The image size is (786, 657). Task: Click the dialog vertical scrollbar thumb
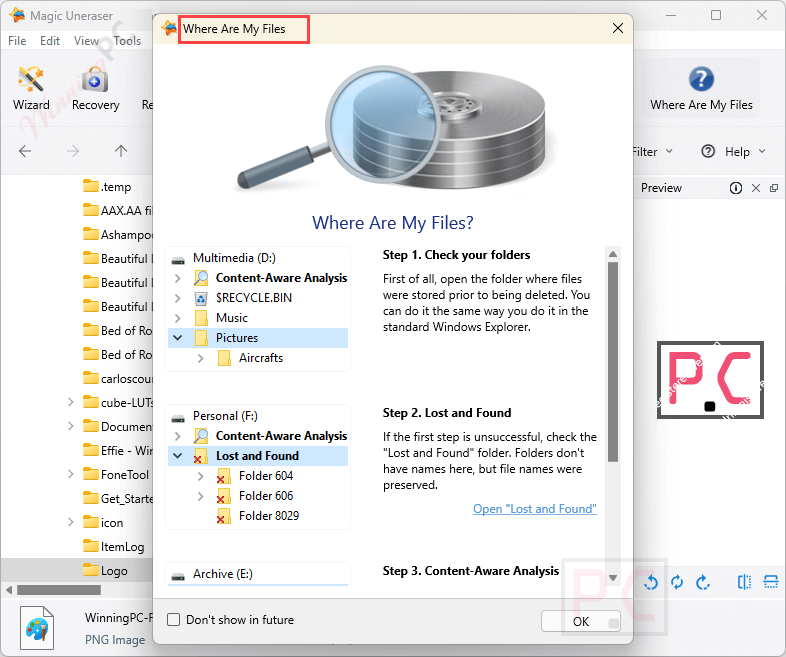point(613,362)
